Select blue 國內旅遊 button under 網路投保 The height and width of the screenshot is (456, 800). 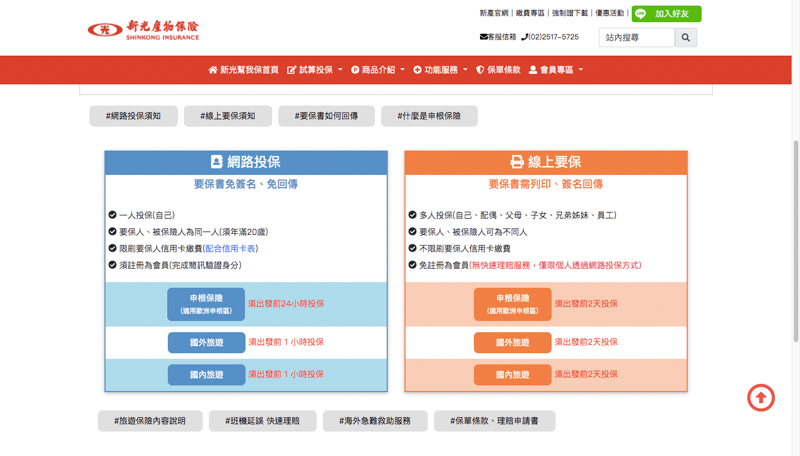tap(207, 375)
